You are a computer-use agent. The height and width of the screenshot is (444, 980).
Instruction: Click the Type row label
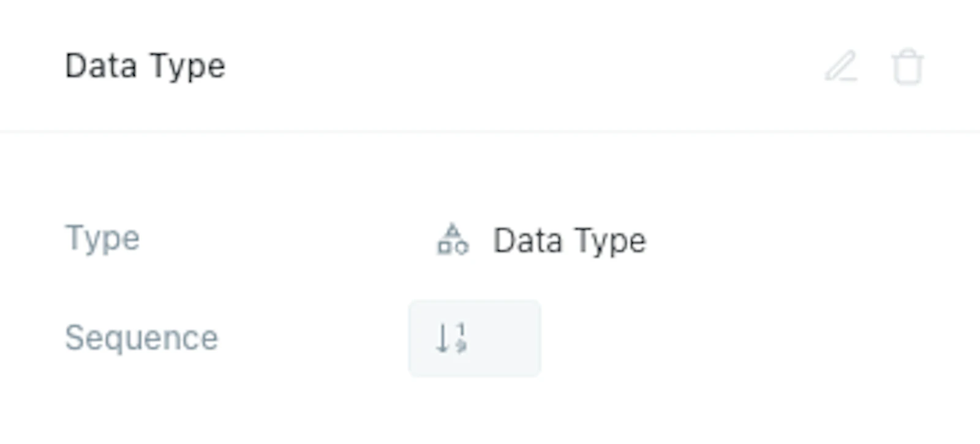point(102,238)
